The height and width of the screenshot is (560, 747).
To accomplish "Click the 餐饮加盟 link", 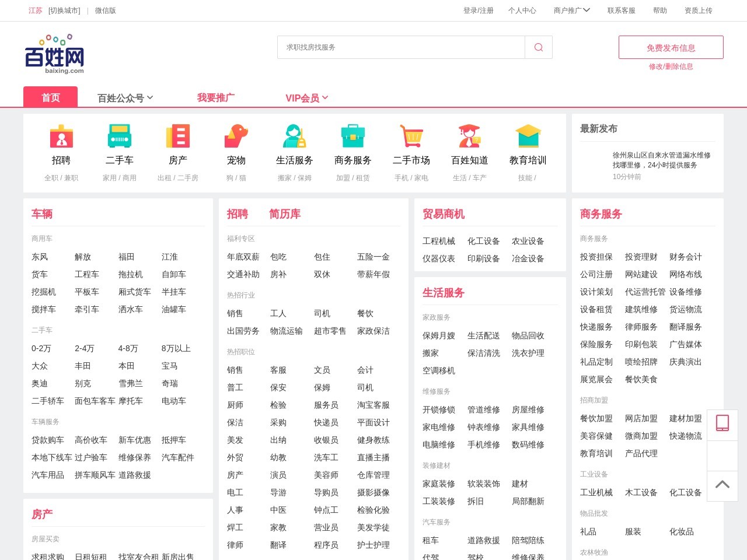I will (596, 418).
